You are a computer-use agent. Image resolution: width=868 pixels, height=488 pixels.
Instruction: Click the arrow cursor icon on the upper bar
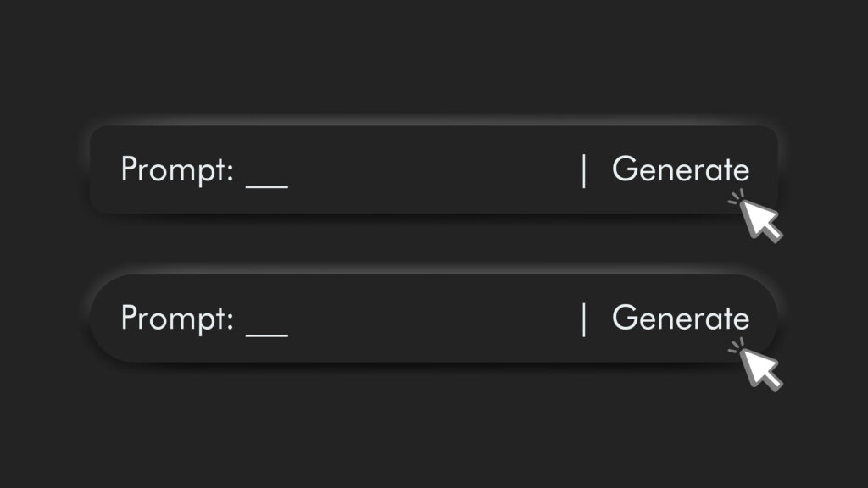click(762, 220)
